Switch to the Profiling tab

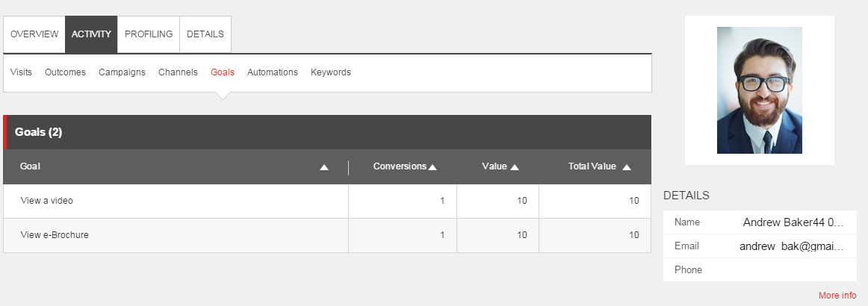click(x=149, y=34)
